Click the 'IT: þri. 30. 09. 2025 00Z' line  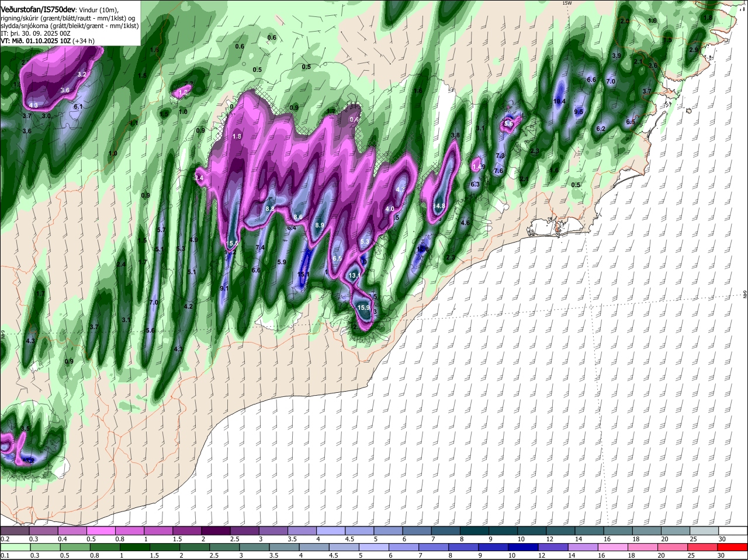(35, 33)
